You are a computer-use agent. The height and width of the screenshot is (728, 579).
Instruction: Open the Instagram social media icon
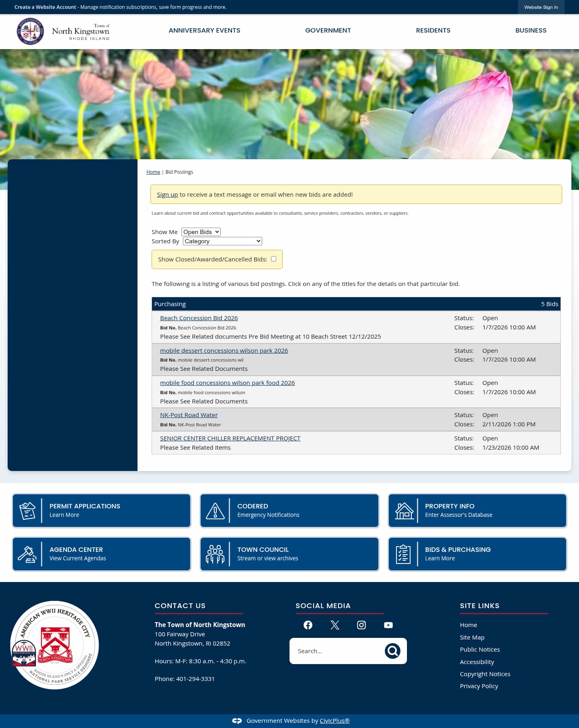coord(361,625)
